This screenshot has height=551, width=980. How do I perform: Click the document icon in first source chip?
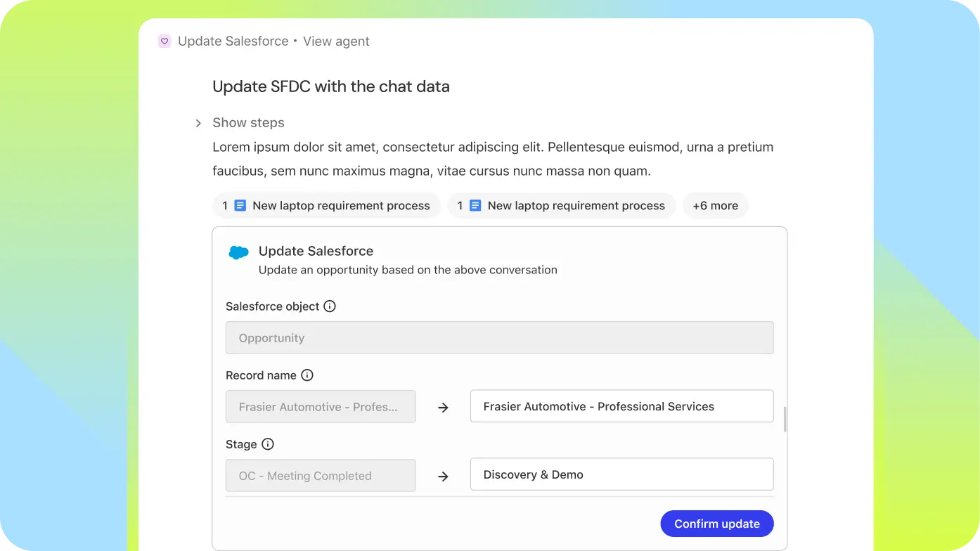click(x=240, y=206)
